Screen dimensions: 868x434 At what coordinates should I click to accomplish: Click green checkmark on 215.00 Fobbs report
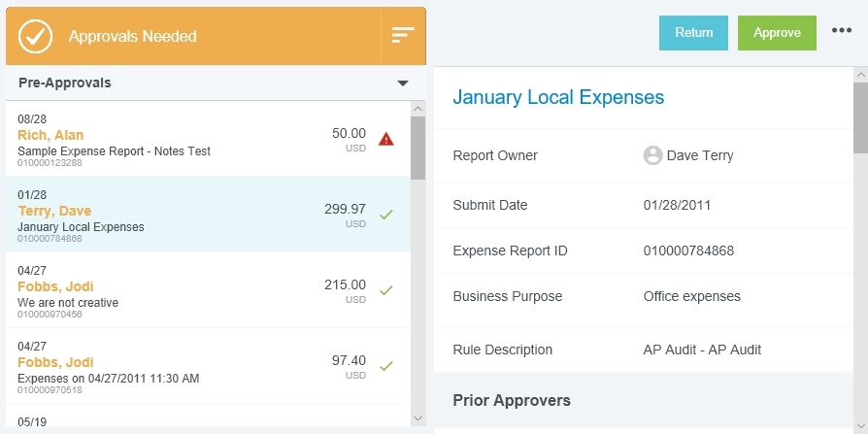385,290
